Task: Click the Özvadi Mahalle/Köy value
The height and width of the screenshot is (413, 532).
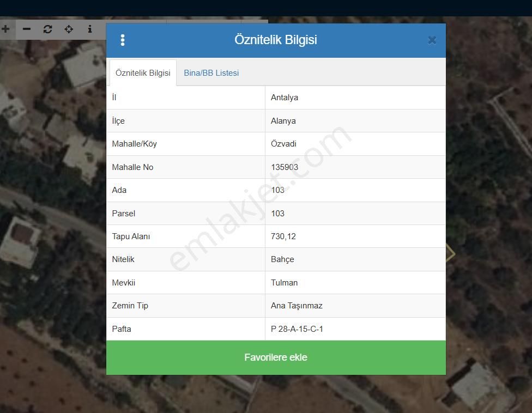Action: tap(283, 144)
